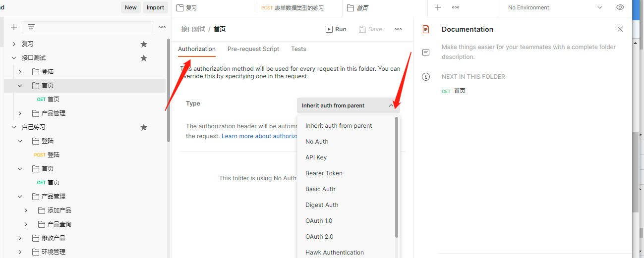Collapse the 接口测试 collection
The height and width of the screenshot is (258, 644).
click(x=14, y=58)
